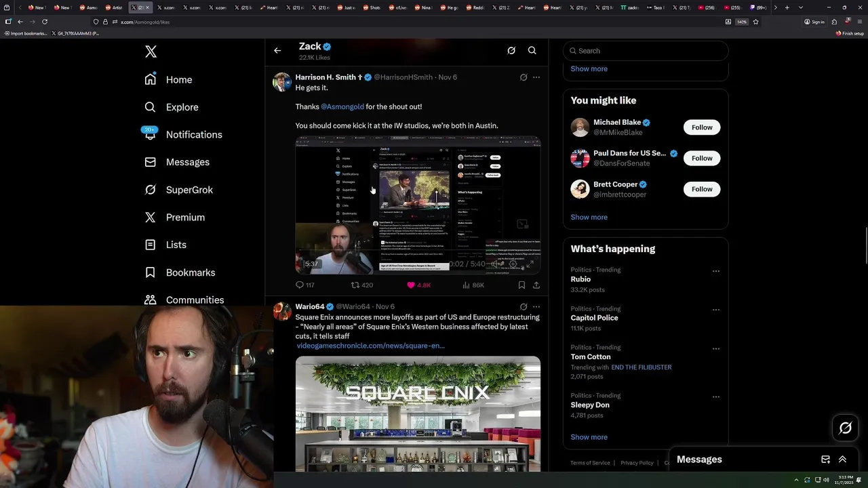Open the list all tabs dropdown
Image resolution: width=868 pixels, height=488 pixels.
pos(800,7)
